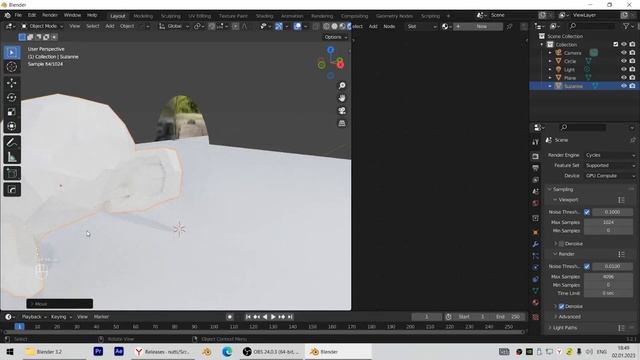This screenshot has height=360, width=640.
Task: Open the Edit menu
Action: (x=32, y=15)
